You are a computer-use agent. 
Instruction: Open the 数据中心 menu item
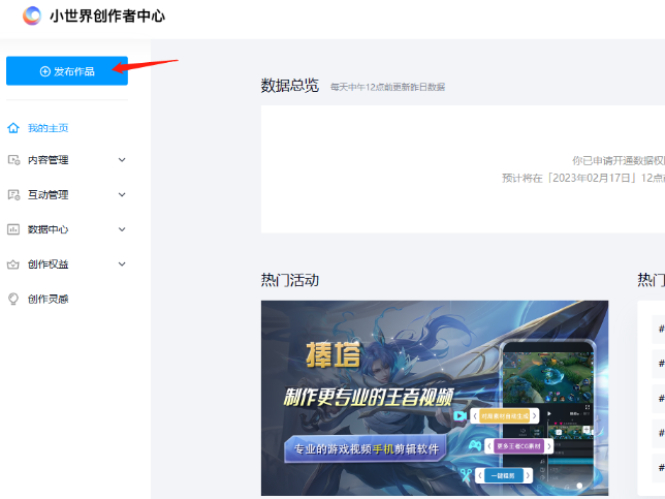(48, 229)
